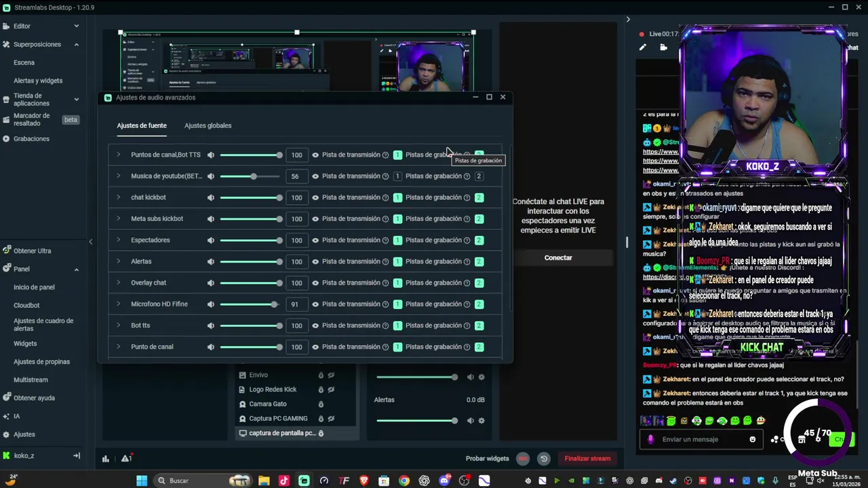Adjust the Microfono HD Fifine volume slider
Image resolution: width=868 pixels, height=488 pixels.
pyautogui.click(x=250, y=304)
